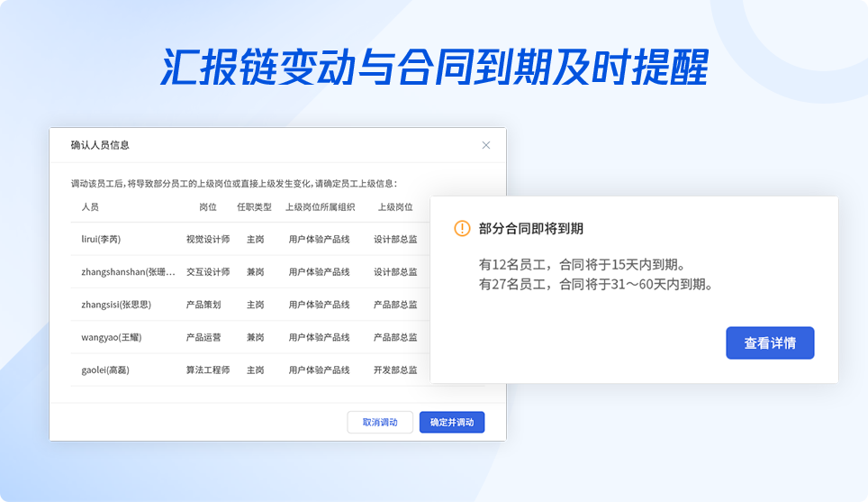Click 产品部总监 in the wangyao row

click(x=395, y=337)
